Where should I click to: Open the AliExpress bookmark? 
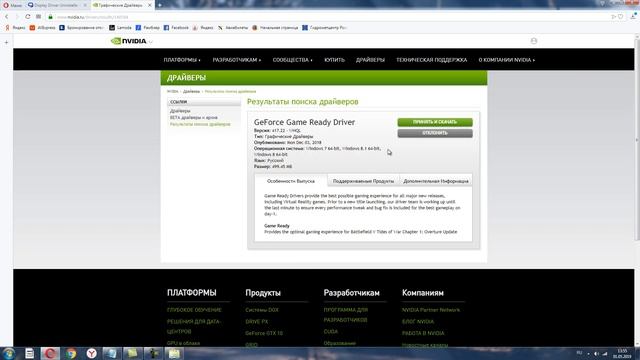tap(42, 28)
